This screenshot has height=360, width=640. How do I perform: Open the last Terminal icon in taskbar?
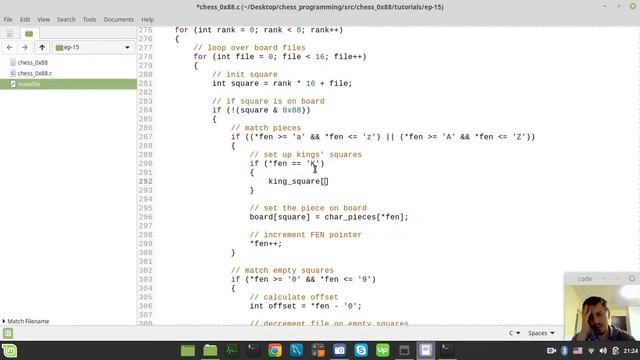pyautogui.click(x=446, y=350)
